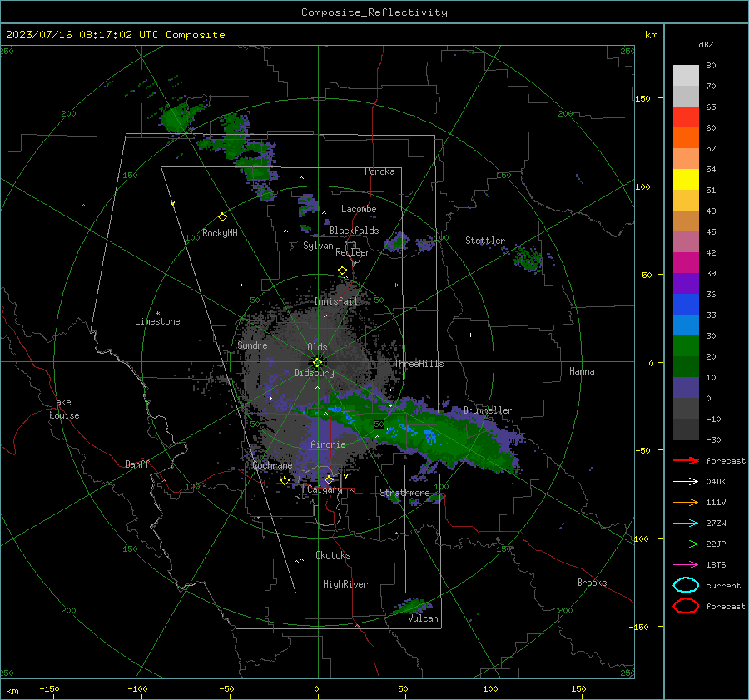The image size is (749, 700).
Task: Pick the royal blue 36 dBZ swatch
Action: click(686, 304)
